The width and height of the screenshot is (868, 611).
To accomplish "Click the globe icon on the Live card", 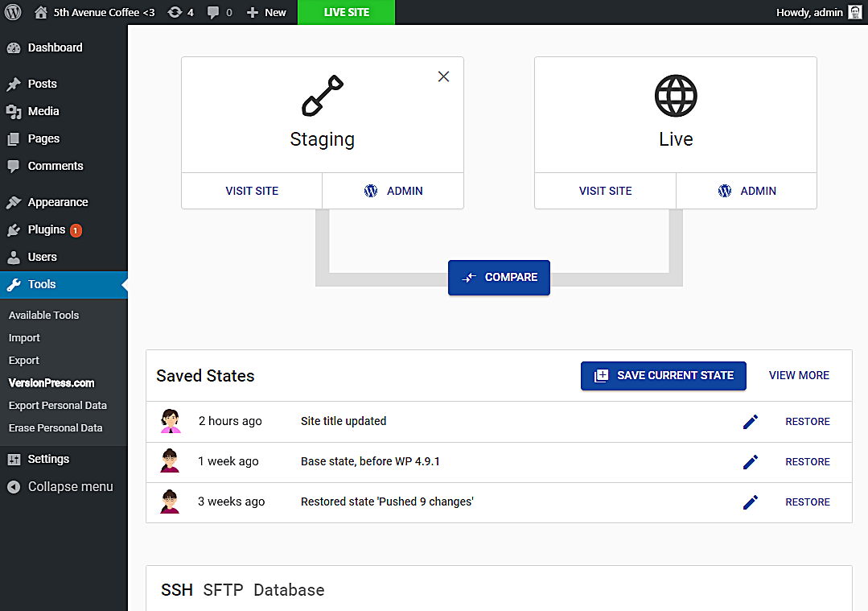I will (675, 95).
